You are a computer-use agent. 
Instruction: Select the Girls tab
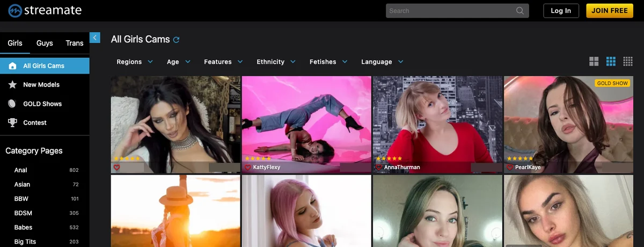pyautogui.click(x=15, y=43)
